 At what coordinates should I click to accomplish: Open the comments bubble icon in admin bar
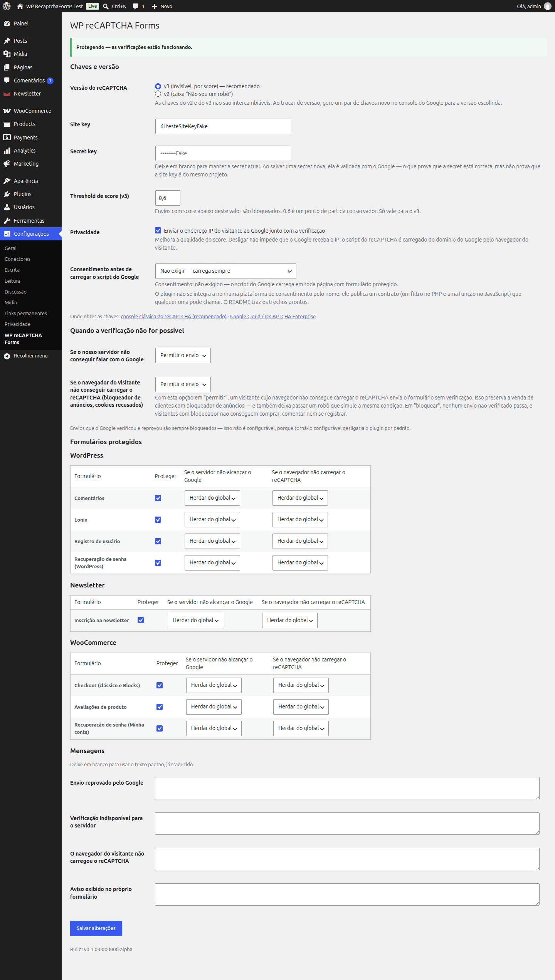tap(136, 6)
